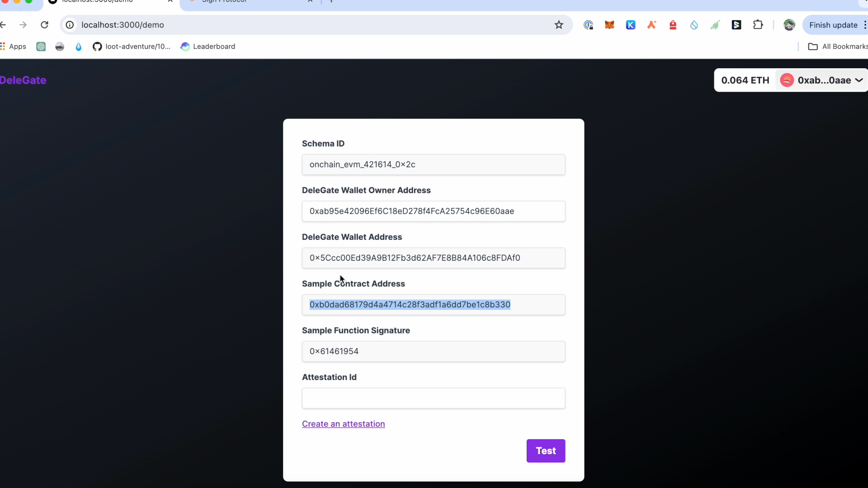Edit the Schema ID field
The height and width of the screenshot is (488, 868).
(434, 164)
